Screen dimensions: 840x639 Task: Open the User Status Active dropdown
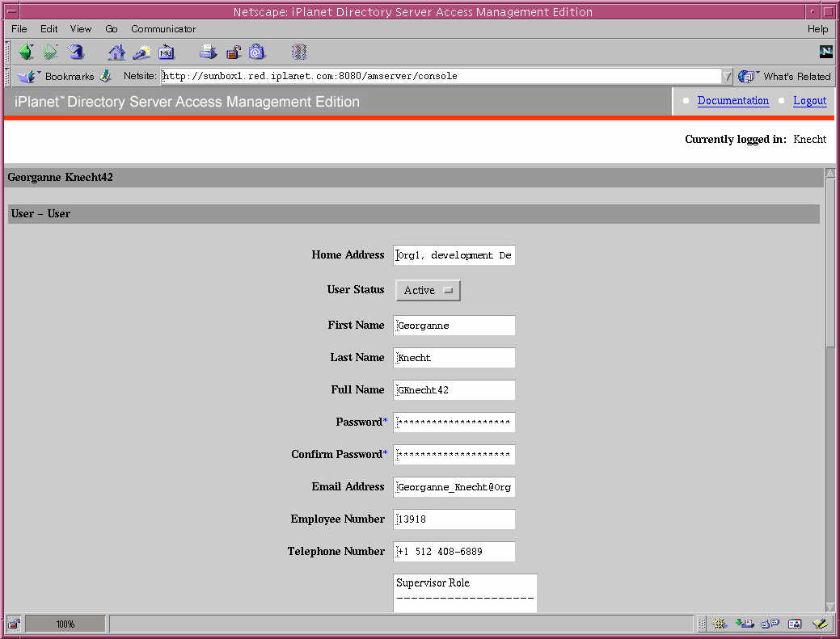(428, 290)
